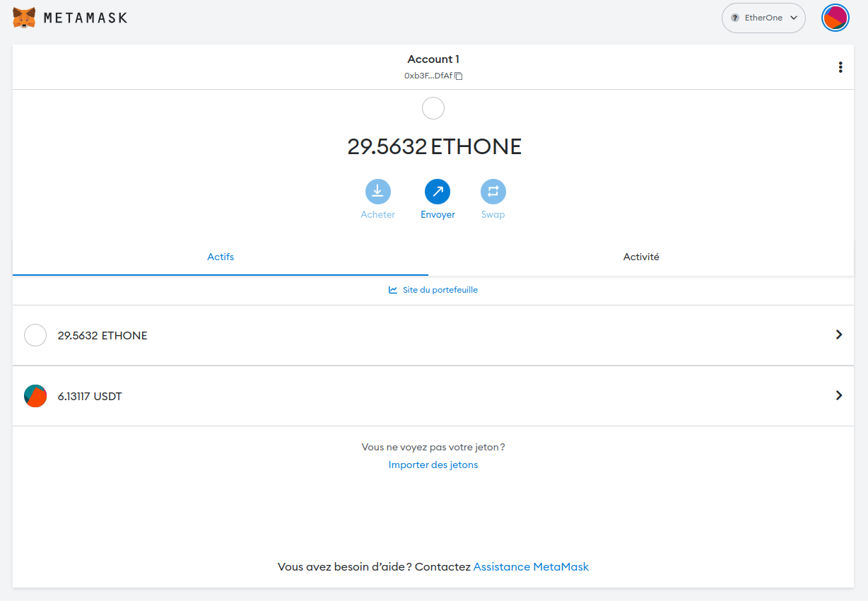Click the Acheter download icon
The height and width of the screenshot is (601, 868).
click(377, 191)
